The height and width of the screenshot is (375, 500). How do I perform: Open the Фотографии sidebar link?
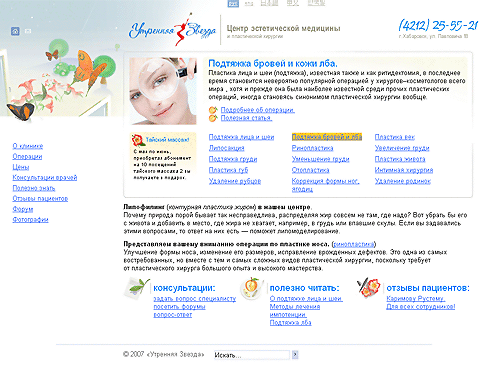click(x=30, y=219)
